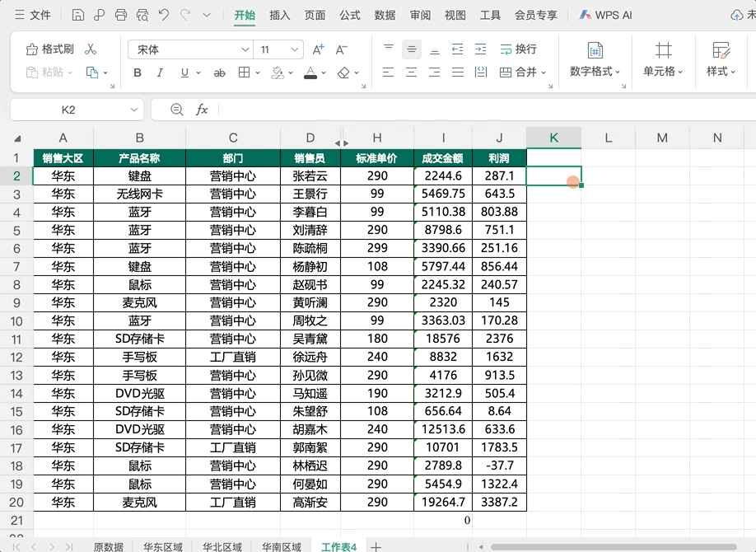Select cell with value 19264.7

coord(443,503)
